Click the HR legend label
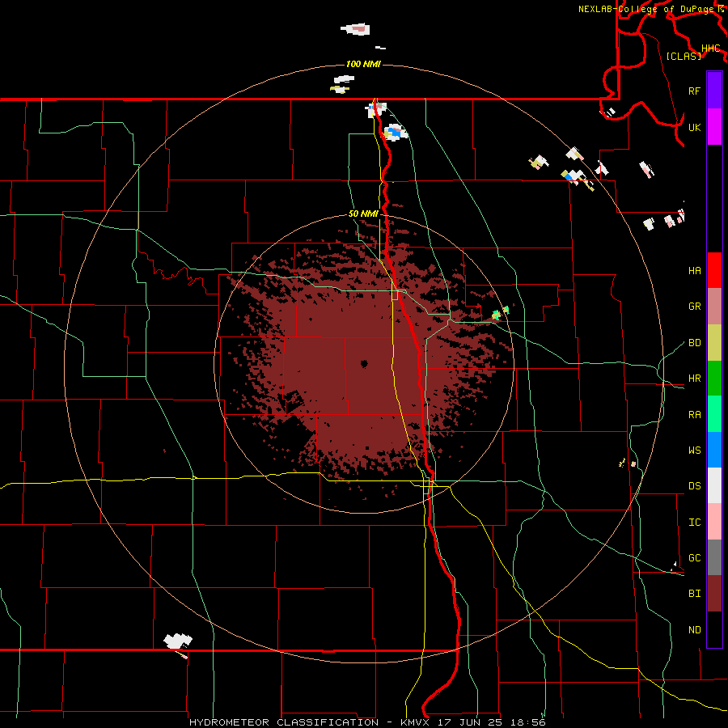The height and width of the screenshot is (728, 728). (x=695, y=379)
